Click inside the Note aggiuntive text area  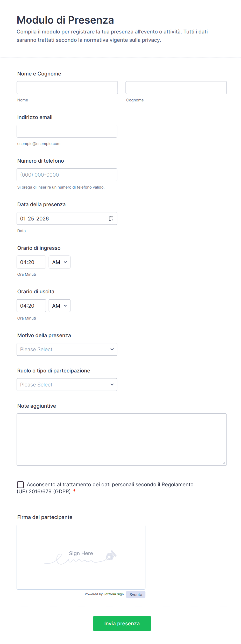click(x=122, y=439)
